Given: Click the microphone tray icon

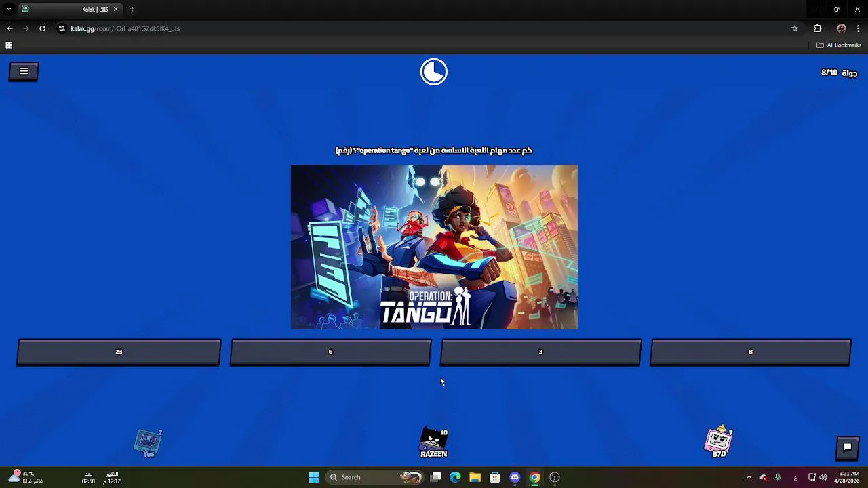Looking at the screenshot, I should click(x=778, y=477).
